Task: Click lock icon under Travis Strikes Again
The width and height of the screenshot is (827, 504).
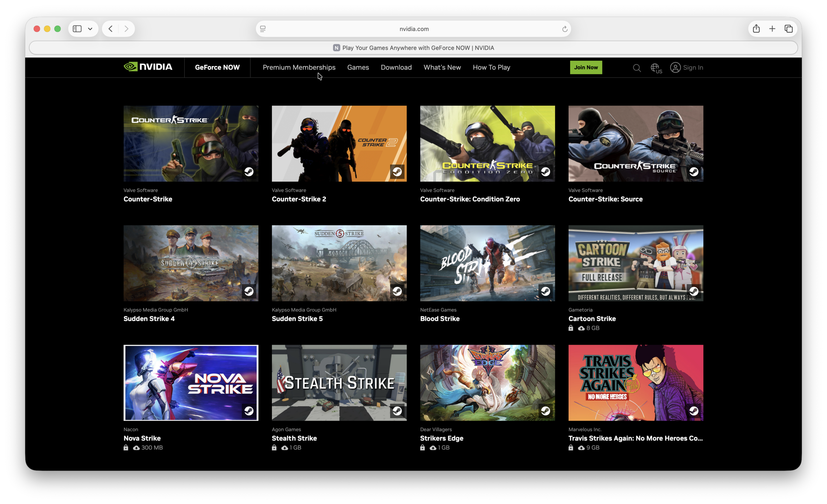Action: click(571, 447)
